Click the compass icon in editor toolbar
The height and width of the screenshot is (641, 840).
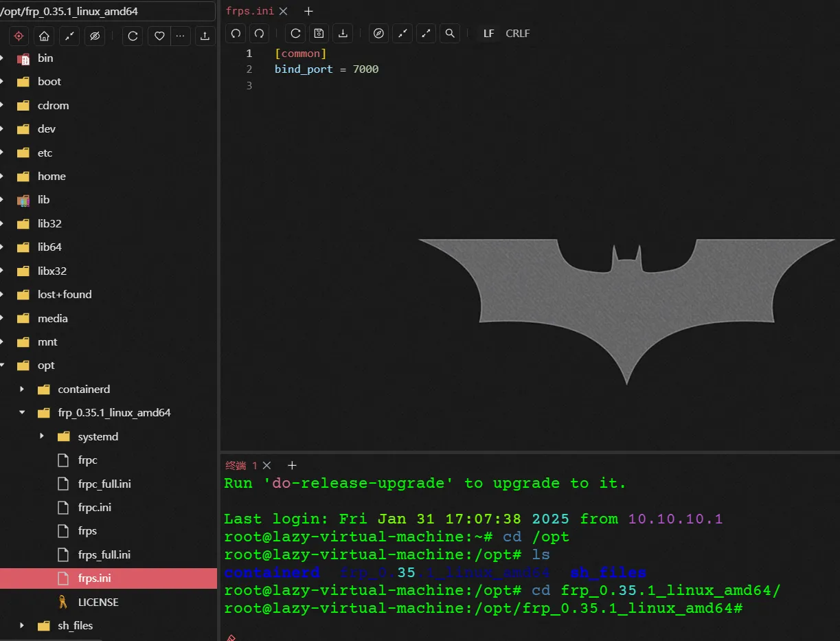click(x=379, y=33)
